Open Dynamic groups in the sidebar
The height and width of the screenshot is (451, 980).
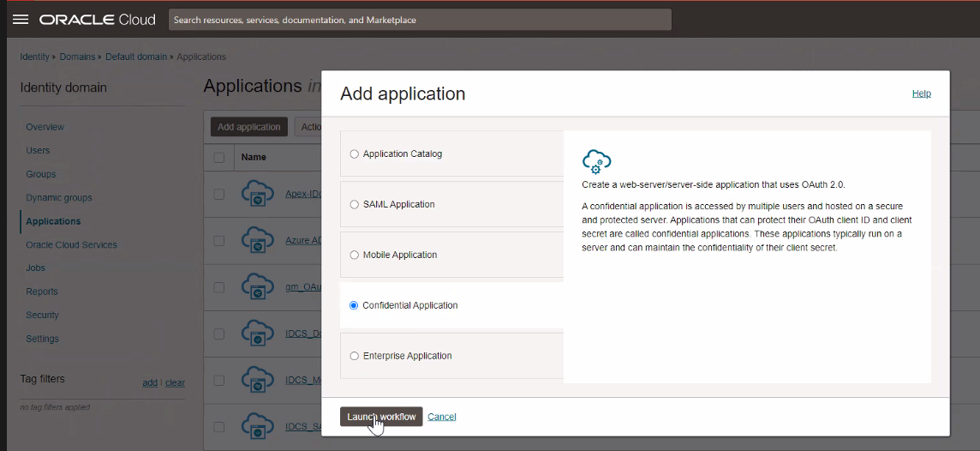pos(59,198)
